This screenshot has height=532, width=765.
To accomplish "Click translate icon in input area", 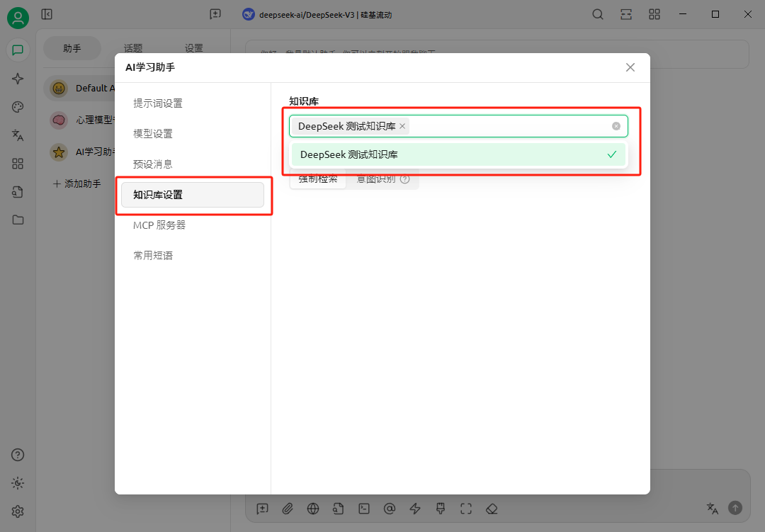I will point(713,508).
